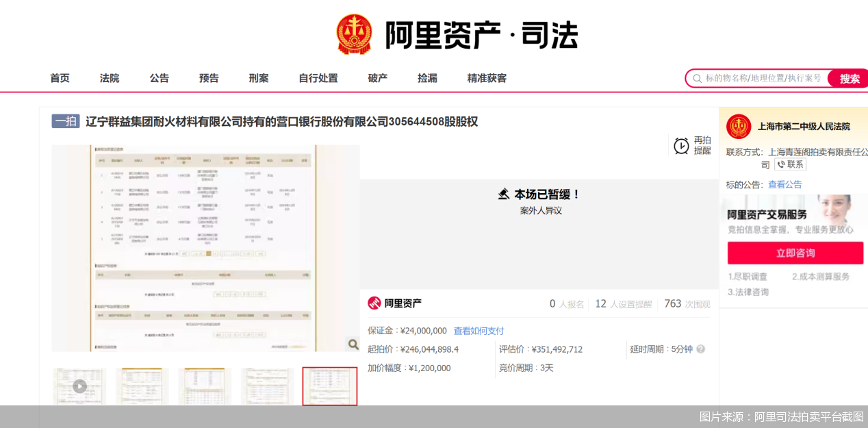Go to the 预告 section

(x=209, y=78)
